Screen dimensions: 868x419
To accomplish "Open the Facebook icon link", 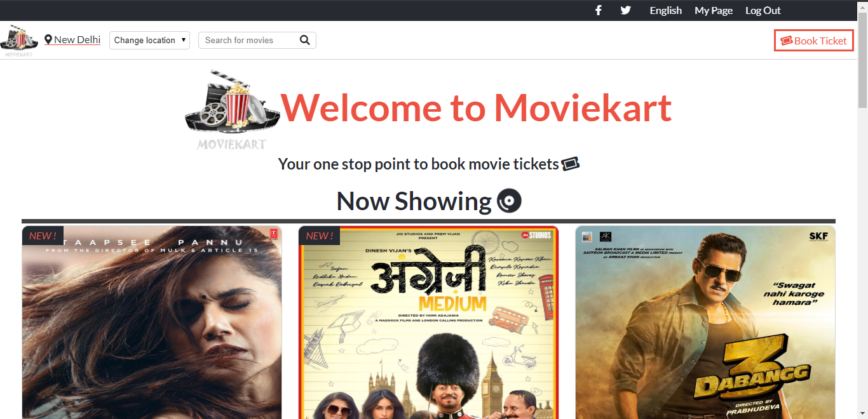I will 598,10.
